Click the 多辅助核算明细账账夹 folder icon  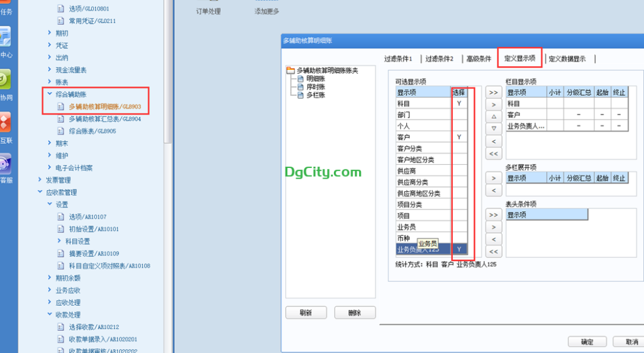(x=291, y=70)
